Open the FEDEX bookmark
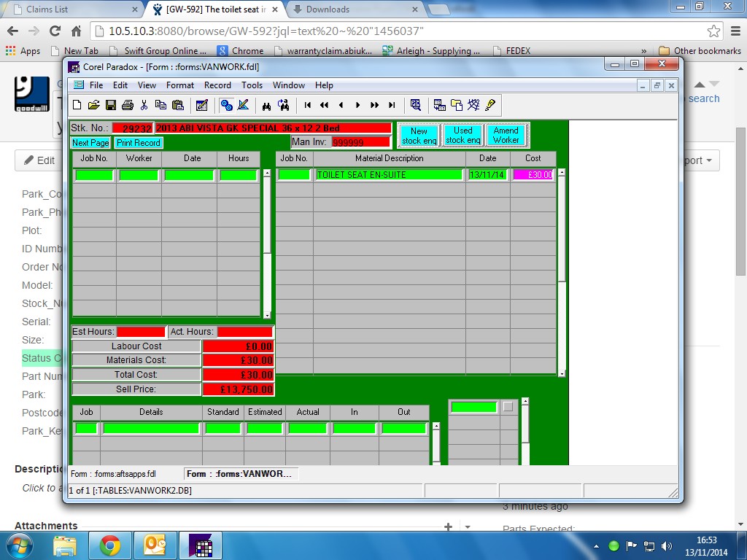The height and width of the screenshot is (560, 747). pyautogui.click(x=512, y=50)
